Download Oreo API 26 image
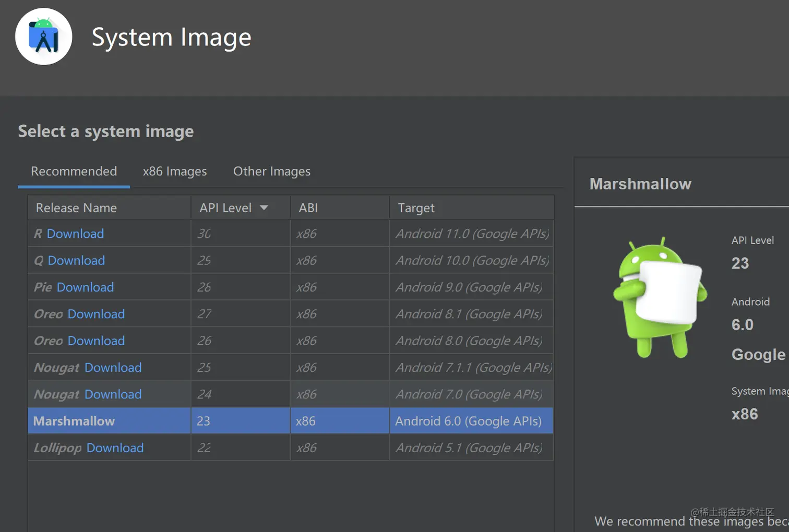Image resolution: width=789 pixels, height=532 pixels. click(x=96, y=341)
